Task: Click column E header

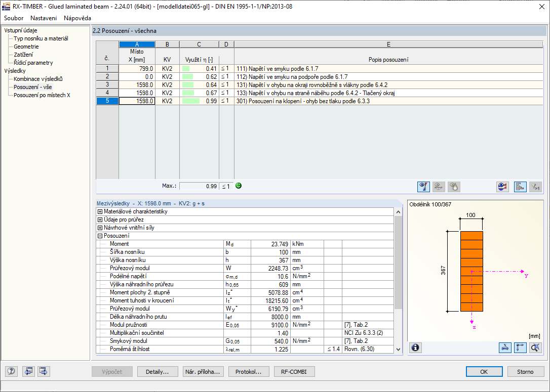Action: click(388, 45)
